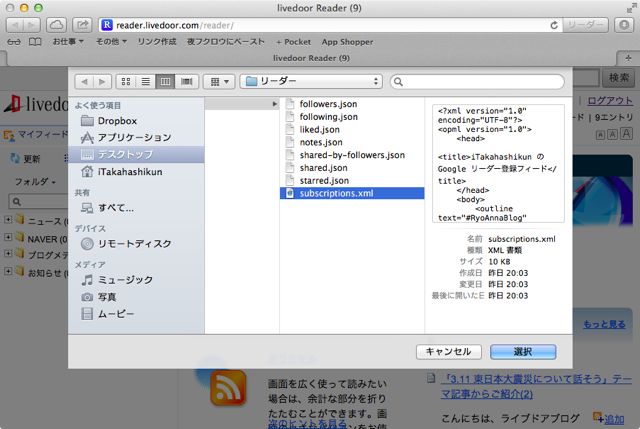Image resolution: width=640 pixels, height=429 pixels.
Task: Click the Safari forward navigation arrow
Action: point(32,25)
